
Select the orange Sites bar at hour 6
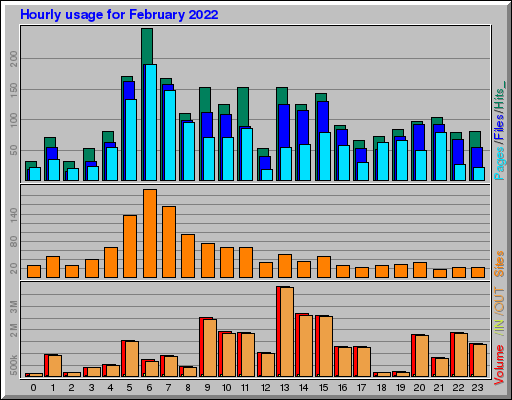(x=150, y=233)
